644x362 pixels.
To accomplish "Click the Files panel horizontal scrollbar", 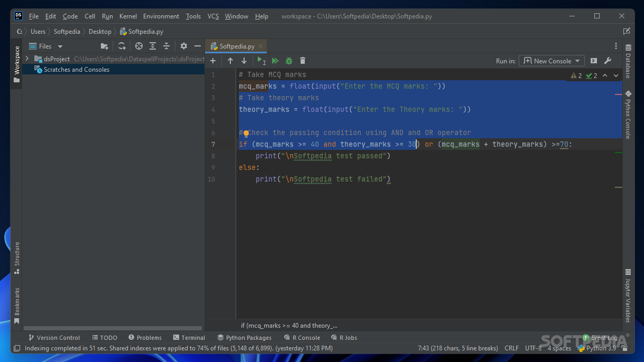I will (x=114, y=328).
